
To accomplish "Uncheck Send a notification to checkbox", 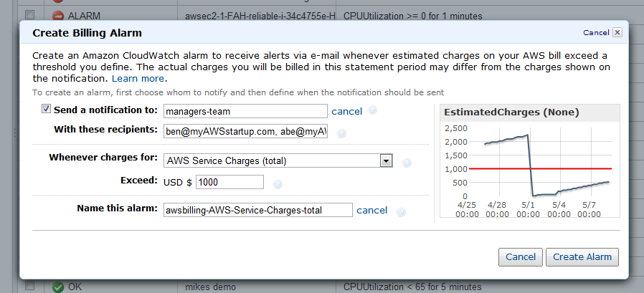I will coord(47,109).
